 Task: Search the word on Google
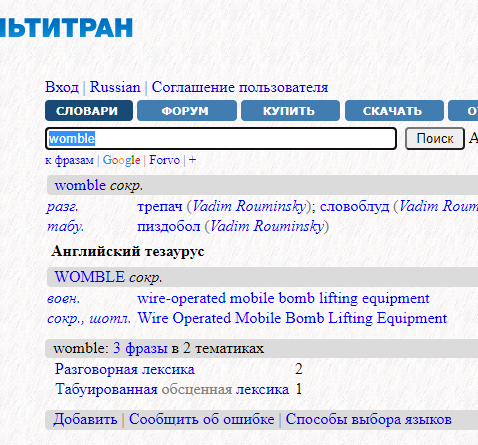tap(121, 160)
